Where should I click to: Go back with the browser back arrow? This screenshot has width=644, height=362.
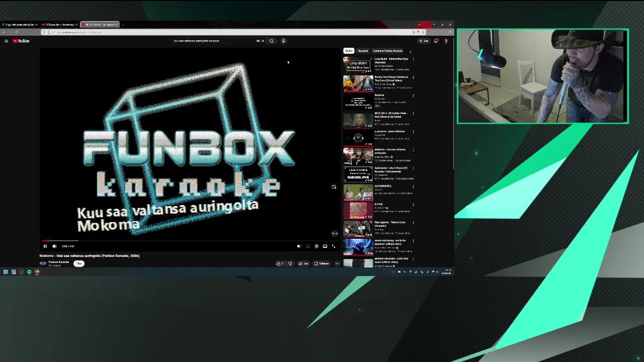coord(4,32)
